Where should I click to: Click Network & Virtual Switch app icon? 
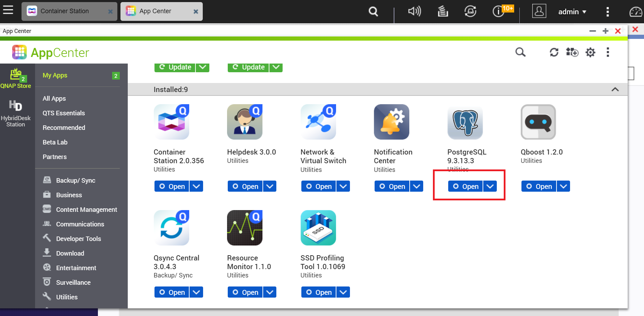coord(318,122)
